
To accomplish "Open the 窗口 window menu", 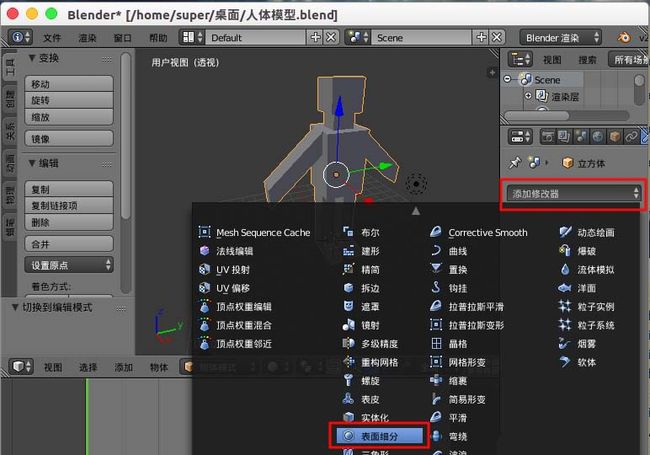I will (123, 38).
